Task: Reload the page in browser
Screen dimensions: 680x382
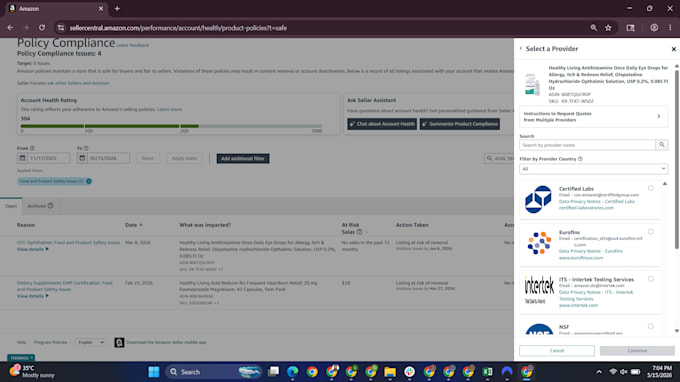Action: [x=42, y=28]
